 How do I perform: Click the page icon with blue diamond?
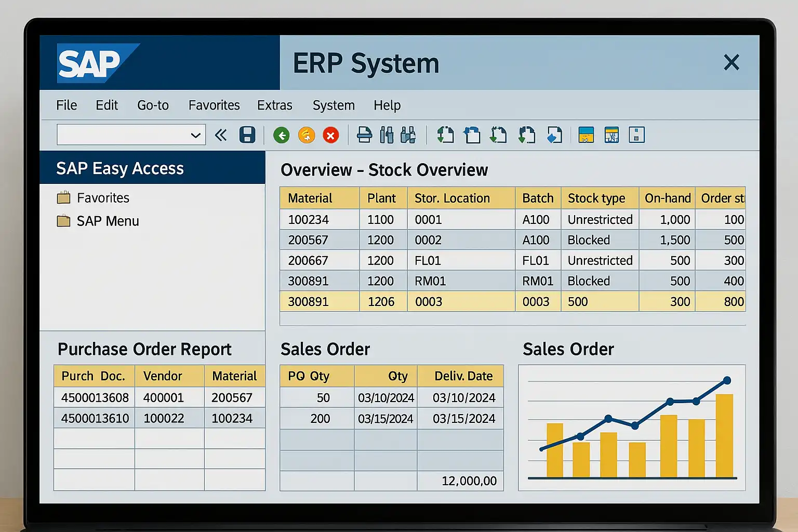pos(554,135)
